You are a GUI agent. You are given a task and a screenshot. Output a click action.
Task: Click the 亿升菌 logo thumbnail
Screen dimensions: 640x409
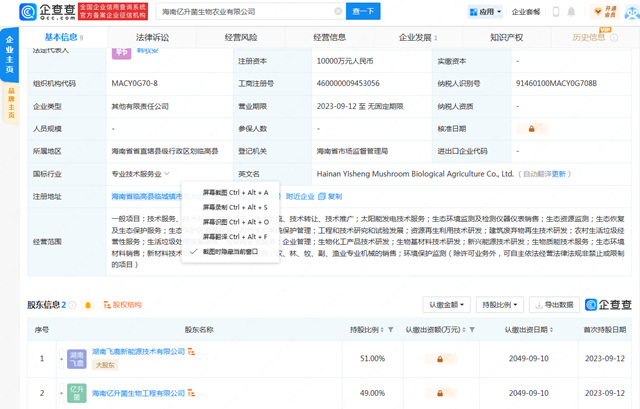[77, 393]
